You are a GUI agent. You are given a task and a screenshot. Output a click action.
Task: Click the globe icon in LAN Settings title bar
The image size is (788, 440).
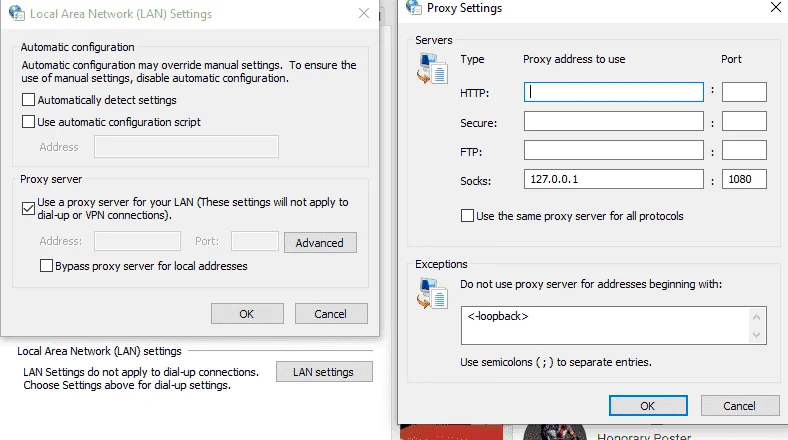pyautogui.click(x=16, y=13)
